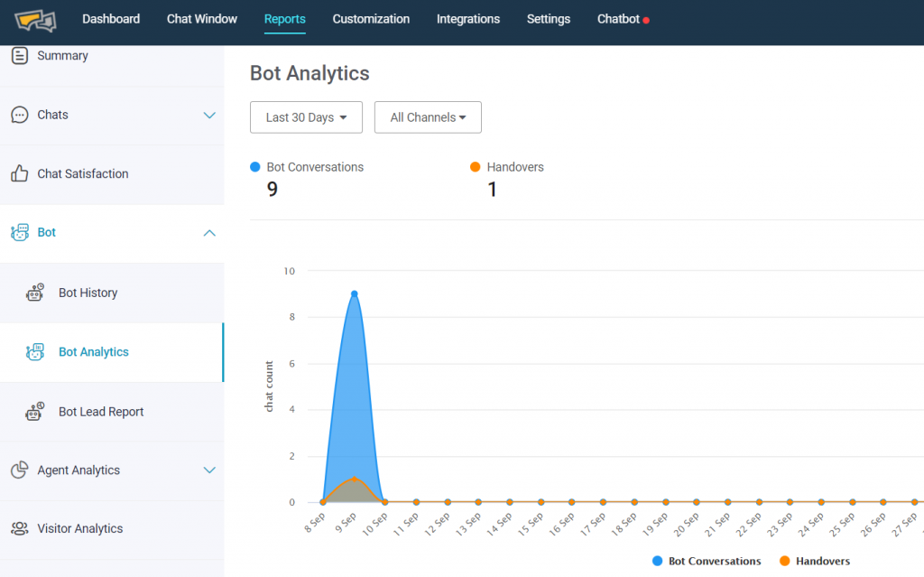Click the app logo in top bar
The height and width of the screenshot is (577, 924).
coord(35,19)
